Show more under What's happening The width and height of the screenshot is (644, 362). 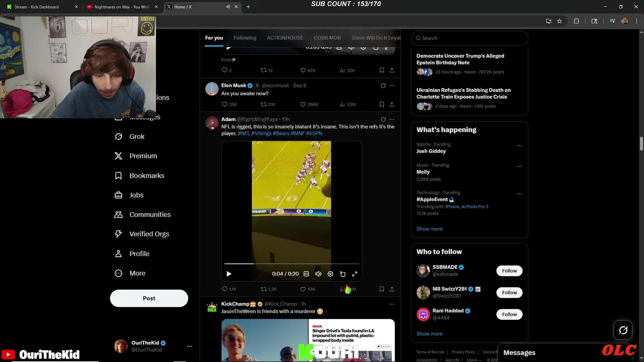429,229
